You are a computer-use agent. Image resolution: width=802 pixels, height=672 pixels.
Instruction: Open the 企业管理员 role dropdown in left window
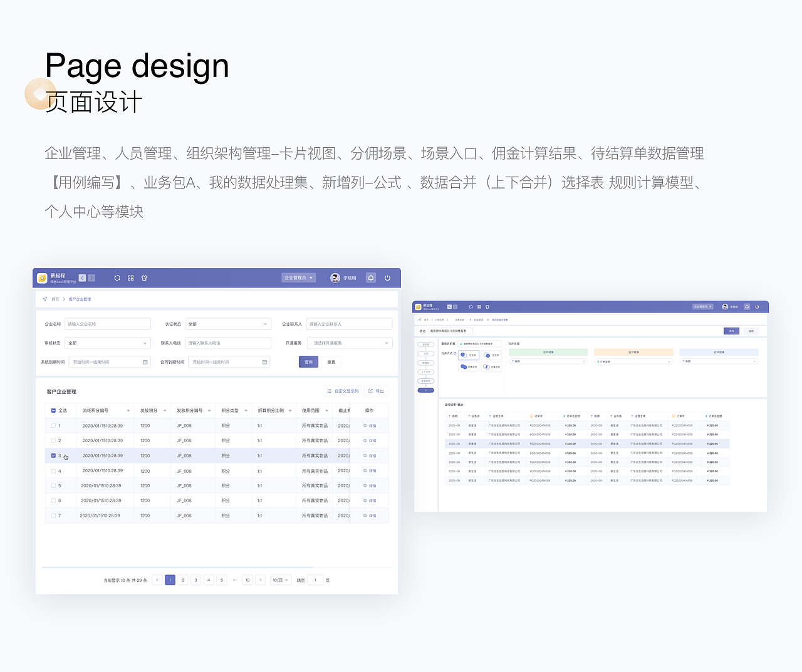pyautogui.click(x=298, y=278)
